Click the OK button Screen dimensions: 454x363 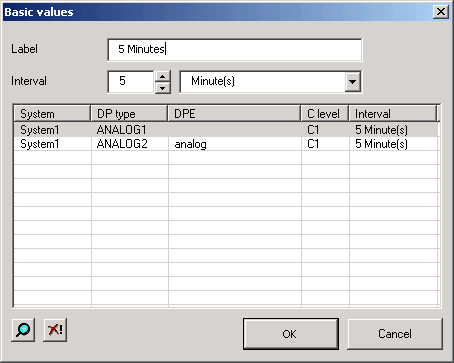pyautogui.click(x=291, y=334)
